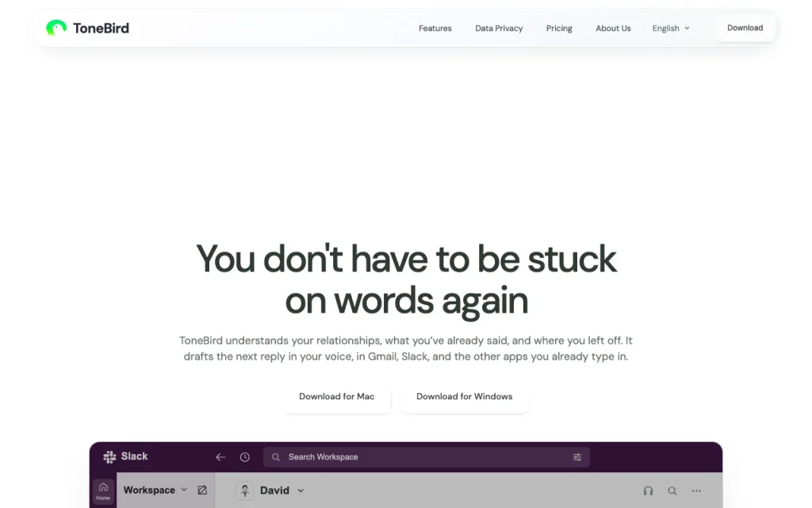Click the ToneBird bird logo icon
This screenshot has width=812, height=508.
click(x=56, y=28)
